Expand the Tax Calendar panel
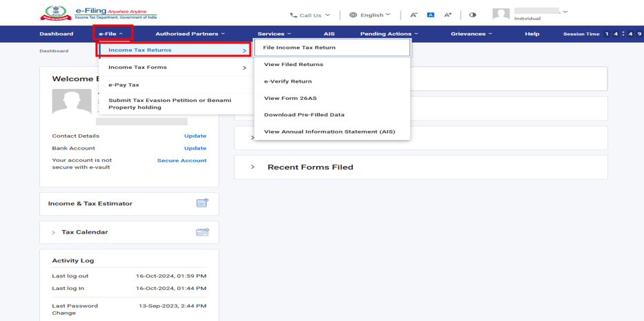The image size is (644, 321). click(x=54, y=233)
